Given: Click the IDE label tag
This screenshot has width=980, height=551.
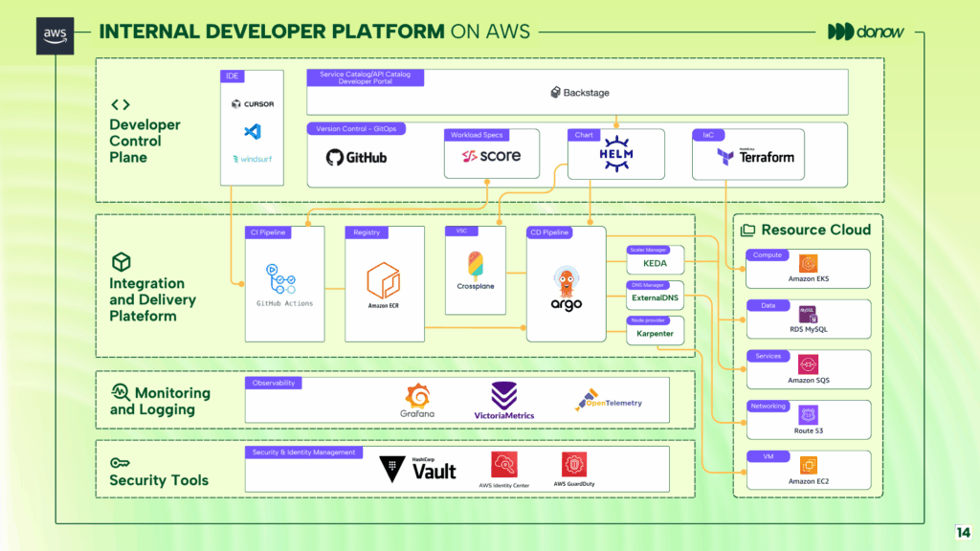Looking at the screenshot, I should coord(233,77).
